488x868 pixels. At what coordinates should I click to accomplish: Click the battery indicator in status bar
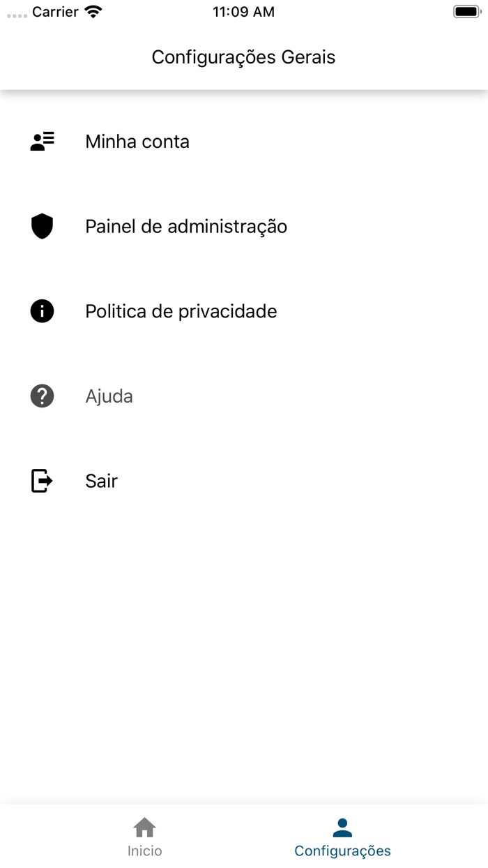[466, 10]
